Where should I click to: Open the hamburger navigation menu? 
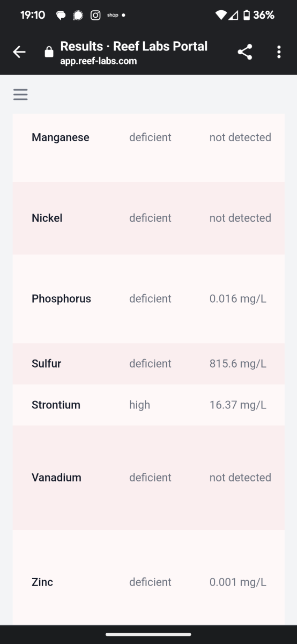point(20,94)
